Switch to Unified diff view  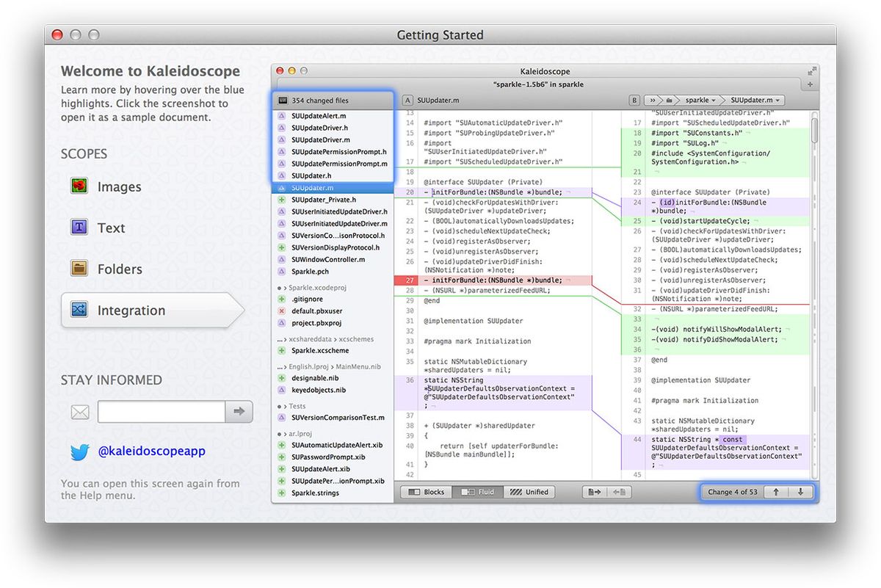[x=530, y=492]
